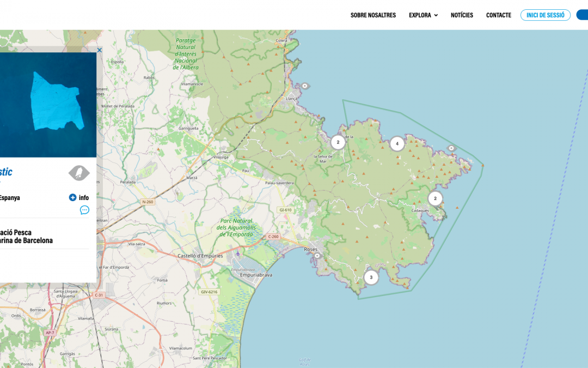Select the eye marker at Cap de Creus
The width and height of the screenshot is (588, 368).
451,148
